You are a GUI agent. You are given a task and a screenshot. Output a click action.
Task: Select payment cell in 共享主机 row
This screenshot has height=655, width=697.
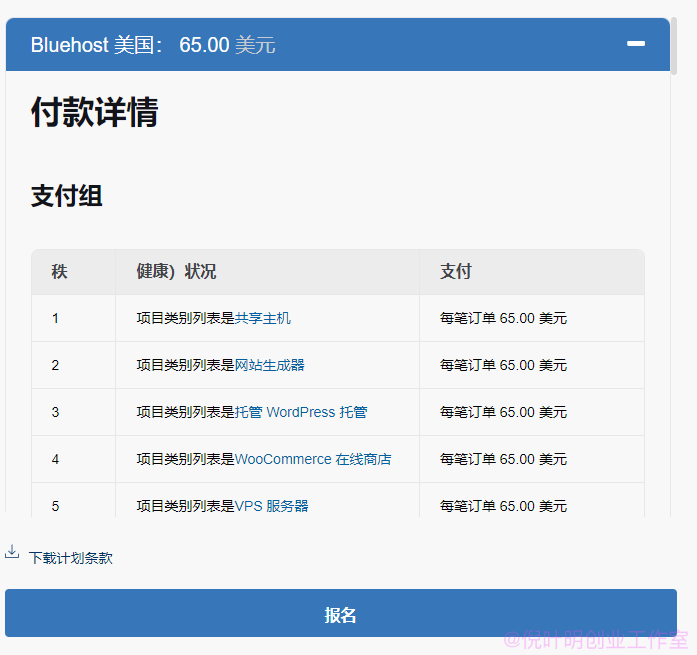tap(532, 318)
